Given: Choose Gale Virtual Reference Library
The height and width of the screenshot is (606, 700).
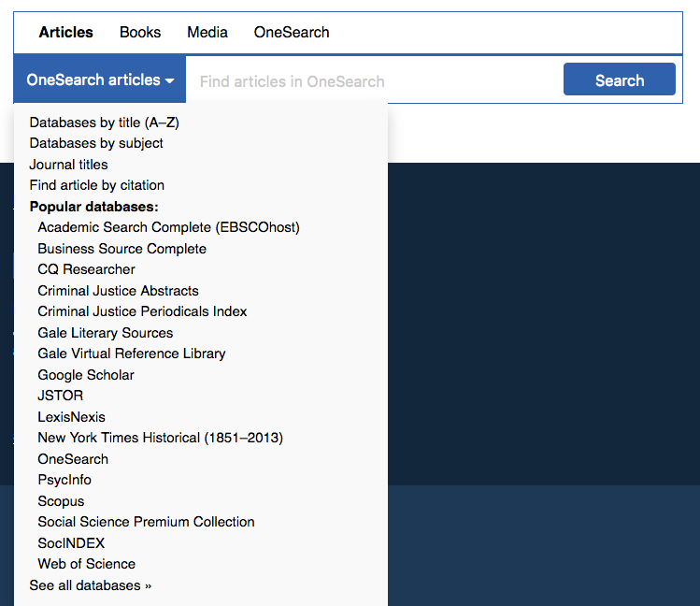Looking at the screenshot, I should [x=131, y=353].
